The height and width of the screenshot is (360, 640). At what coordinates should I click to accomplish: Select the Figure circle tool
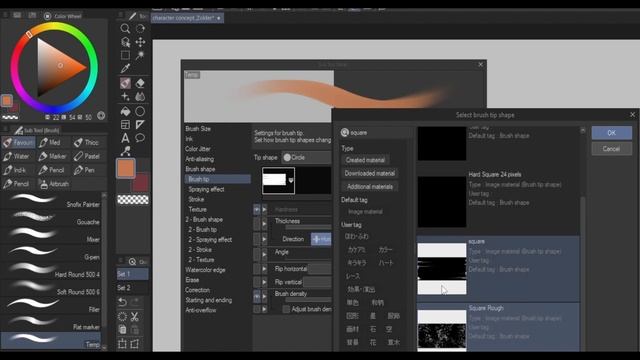point(140,111)
